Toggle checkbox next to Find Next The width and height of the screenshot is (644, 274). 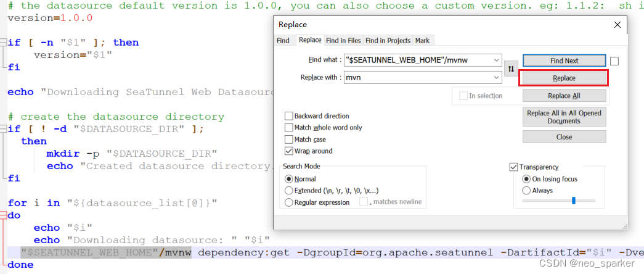(614, 61)
